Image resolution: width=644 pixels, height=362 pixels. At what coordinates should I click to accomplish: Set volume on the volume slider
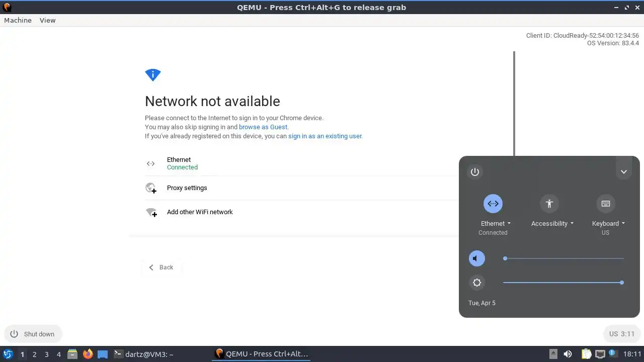click(x=563, y=258)
